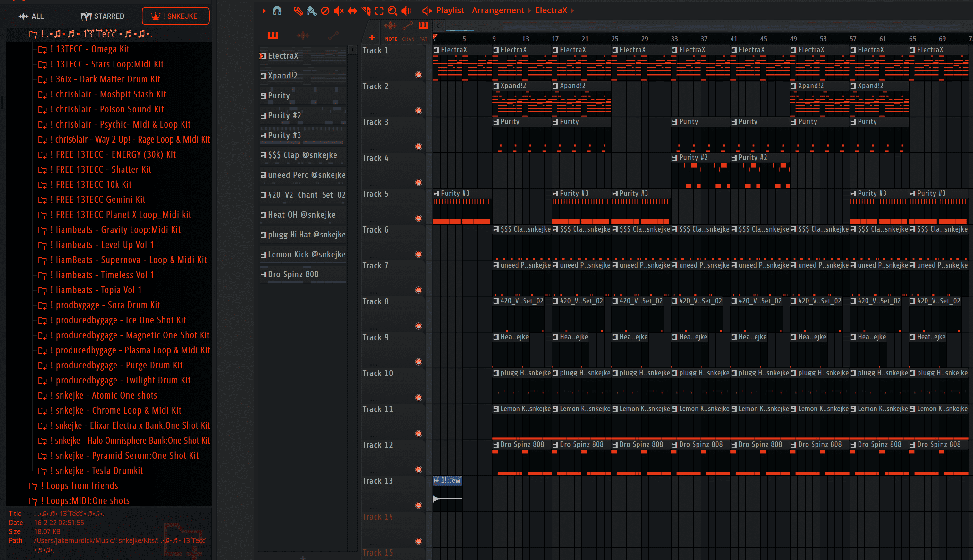Select the Playback speaker tool

pyautogui.click(x=406, y=11)
